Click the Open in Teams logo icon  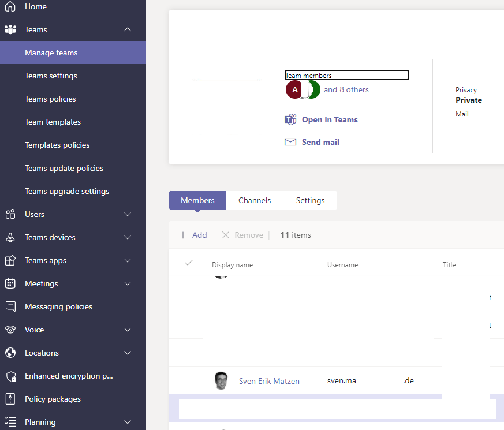[x=290, y=119]
